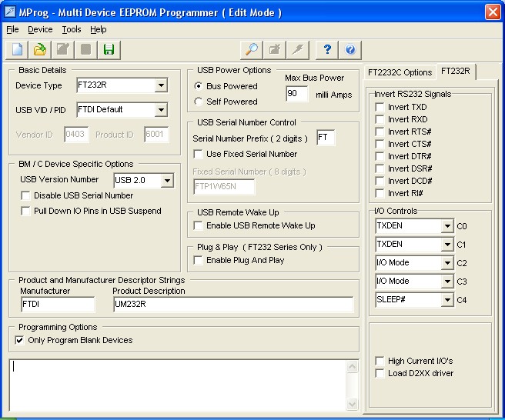Screen dimensions: 505x420
Task: Switch to the FT2232C Options tab
Action: click(400, 72)
